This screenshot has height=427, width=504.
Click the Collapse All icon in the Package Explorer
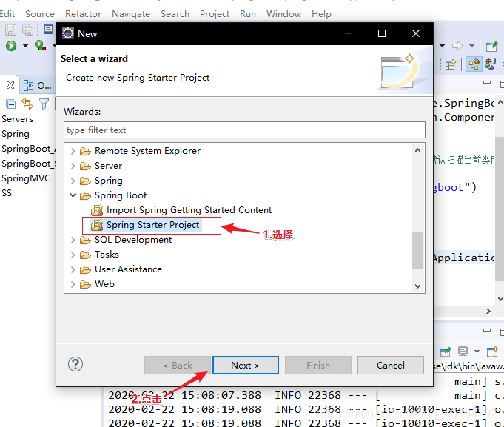click(10, 104)
